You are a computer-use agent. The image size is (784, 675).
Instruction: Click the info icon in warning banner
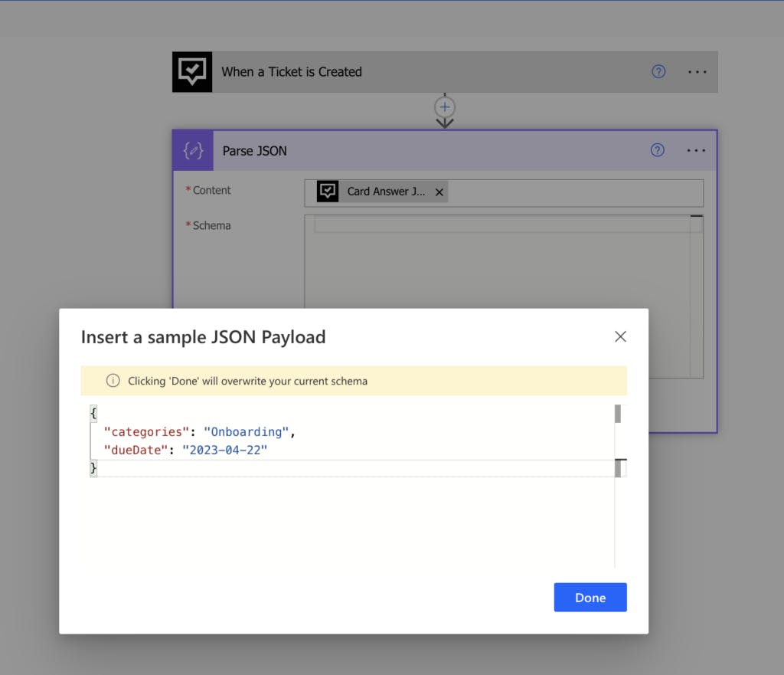coord(113,381)
